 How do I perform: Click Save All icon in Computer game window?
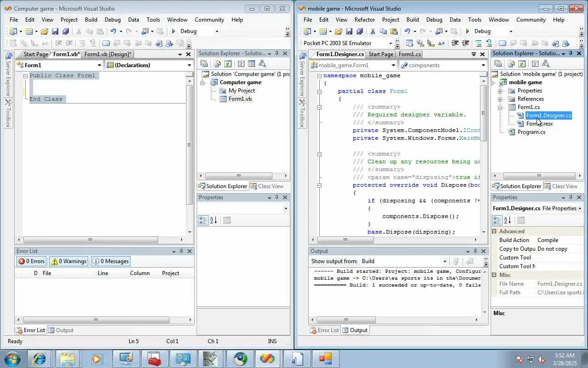click(x=65, y=31)
